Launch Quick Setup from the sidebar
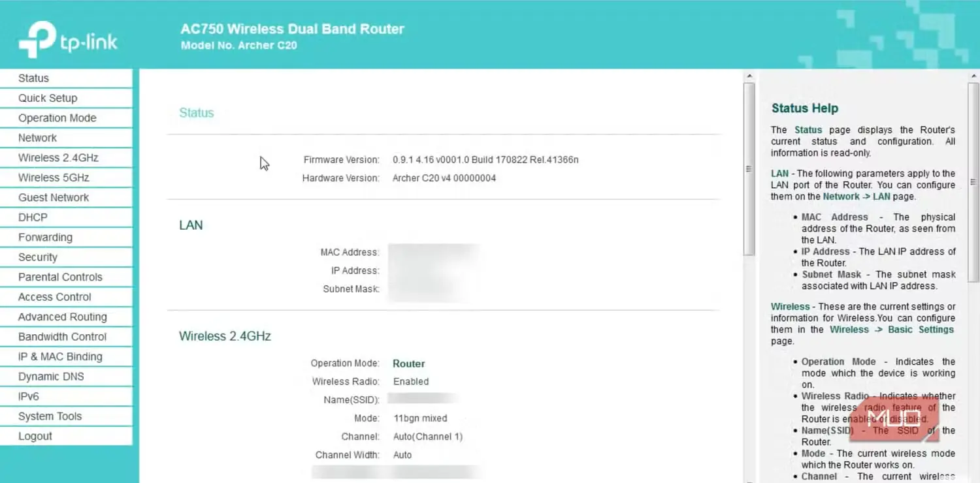Image resolution: width=980 pixels, height=483 pixels. tap(66, 98)
